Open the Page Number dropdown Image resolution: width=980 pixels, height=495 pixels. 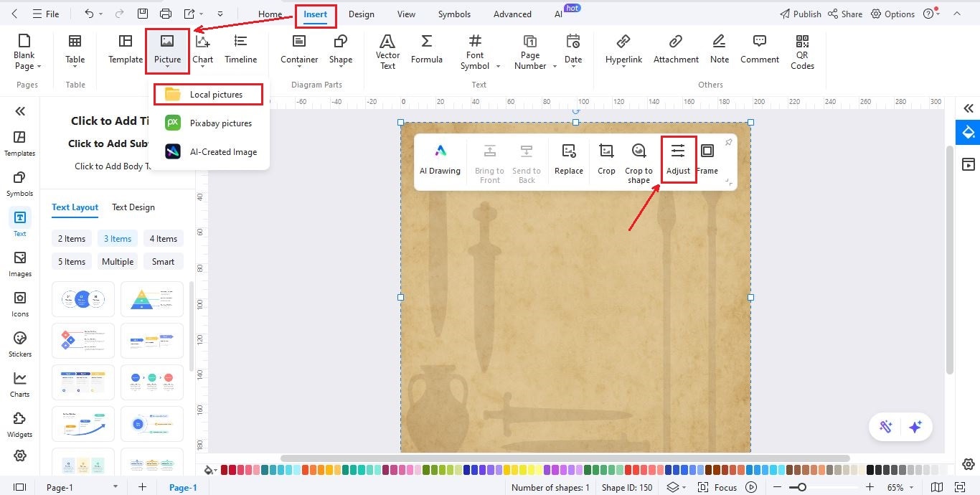pos(553,66)
